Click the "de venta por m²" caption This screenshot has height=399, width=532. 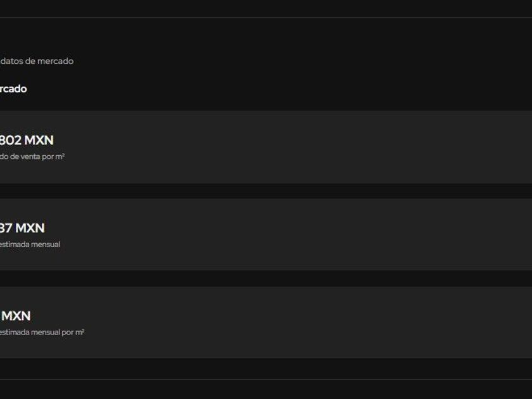(32, 156)
